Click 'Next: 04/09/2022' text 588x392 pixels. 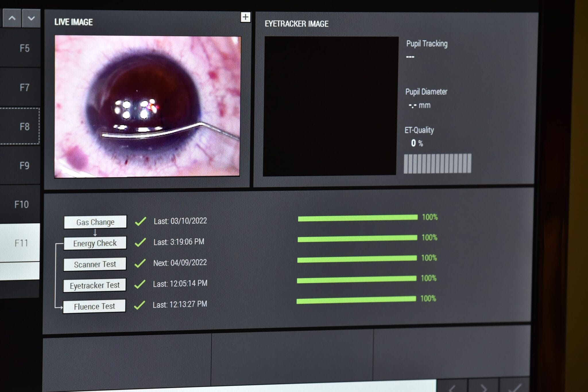pos(180,263)
